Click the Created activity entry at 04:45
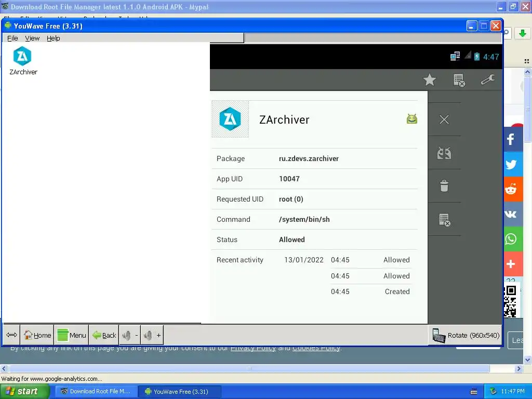532x399 pixels. [x=370, y=291]
